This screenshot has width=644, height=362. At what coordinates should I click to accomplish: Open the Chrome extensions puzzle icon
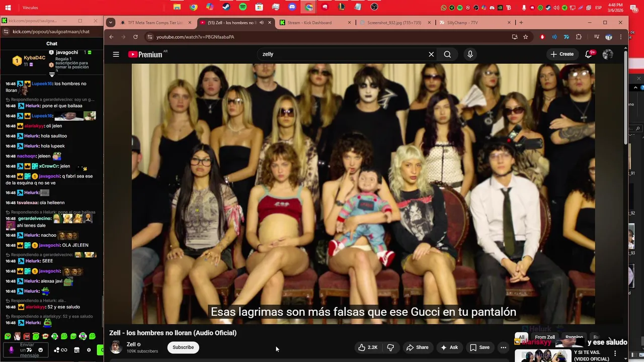pos(579,37)
